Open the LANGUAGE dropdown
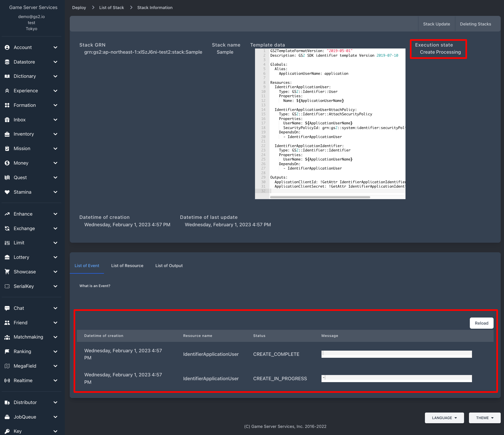 tap(444, 418)
